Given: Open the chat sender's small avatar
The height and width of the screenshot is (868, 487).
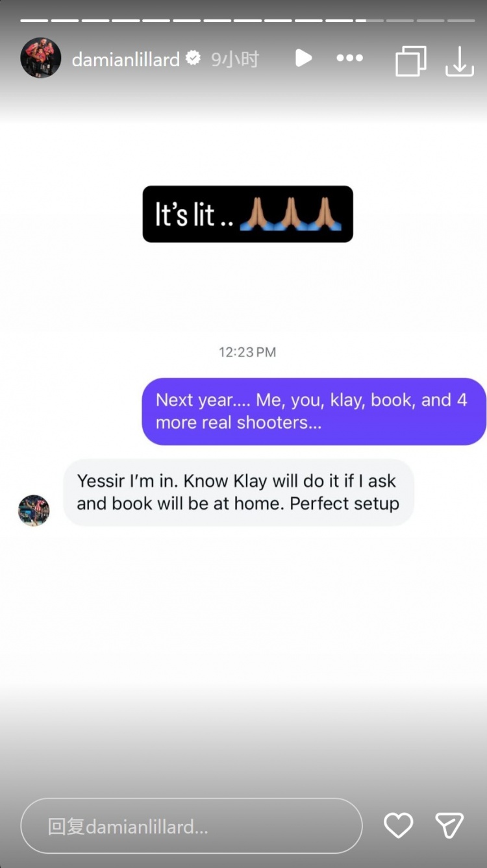Looking at the screenshot, I should click(x=34, y=510).
